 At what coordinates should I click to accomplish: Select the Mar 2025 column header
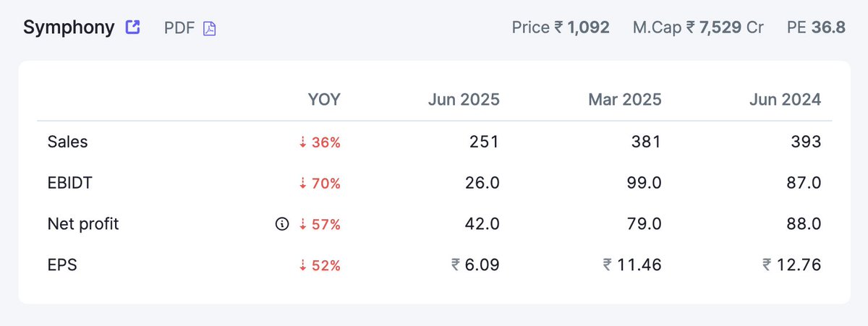(625, 100)
